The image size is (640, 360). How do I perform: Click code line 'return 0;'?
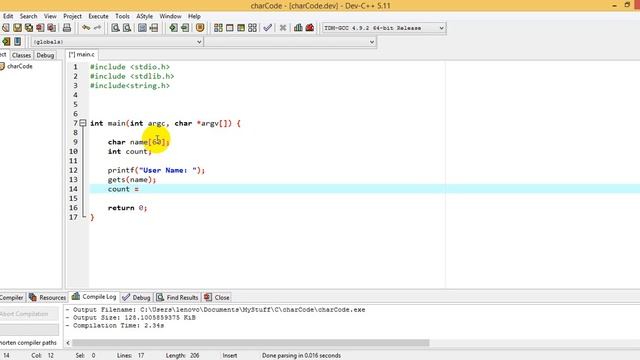click(x=127, y=208)
